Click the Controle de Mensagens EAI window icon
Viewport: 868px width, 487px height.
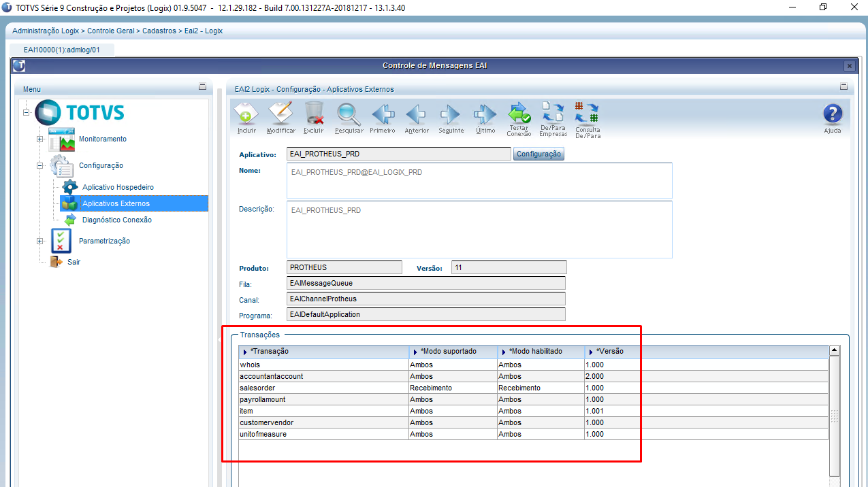[x=19, y=66]
